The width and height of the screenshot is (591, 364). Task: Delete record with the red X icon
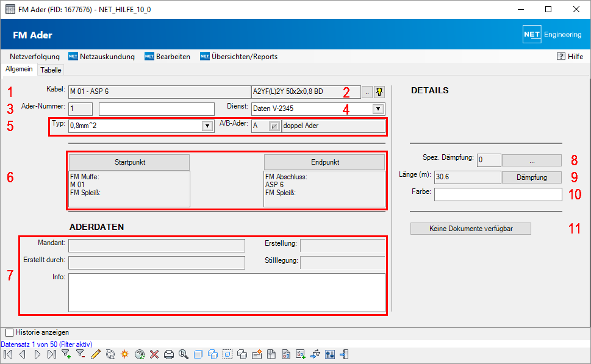pyautogui.click(x=154, y=354)
